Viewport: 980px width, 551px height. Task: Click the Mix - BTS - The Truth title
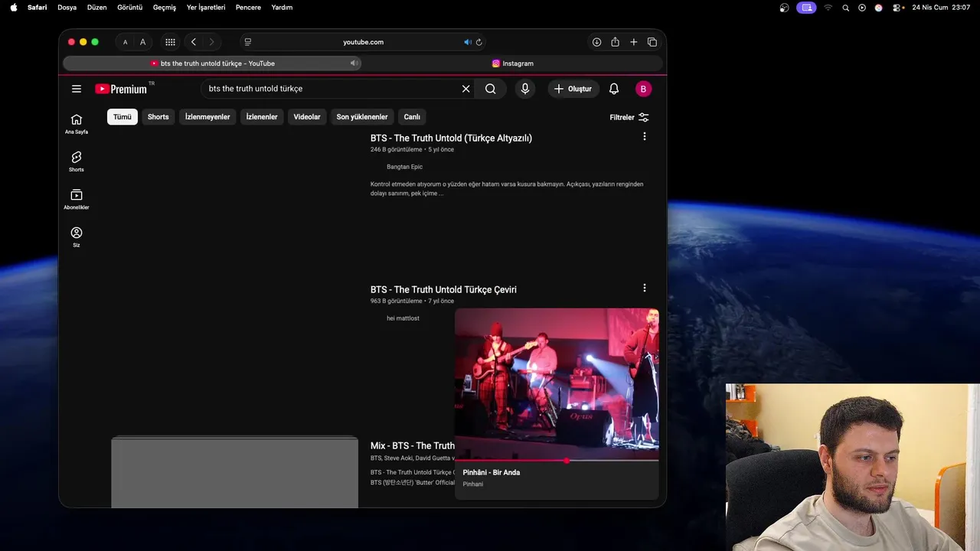pyautogui.click(x=413, y=445)
